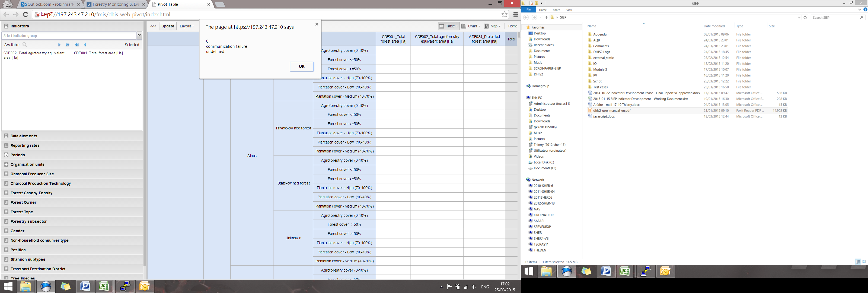Expand the Forest Type dimension panel

tap(22, 212)
